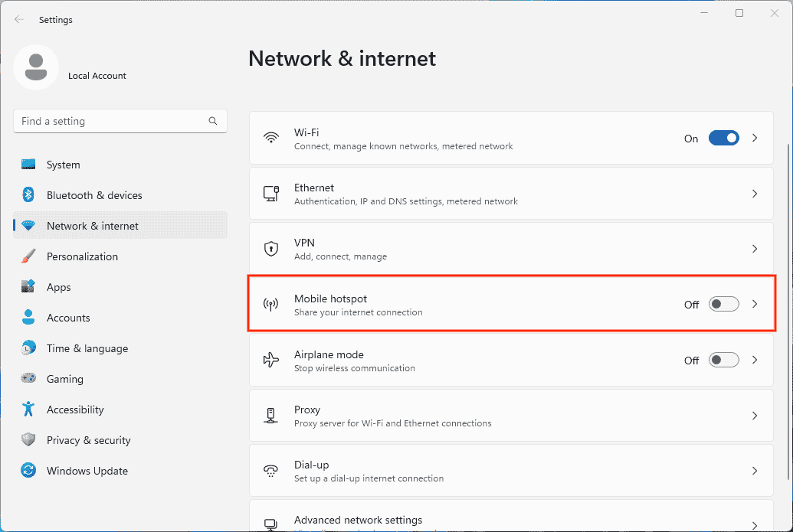Screen dimensions: 793x532
Task: Click the Local Account name link
Action: 97,76
